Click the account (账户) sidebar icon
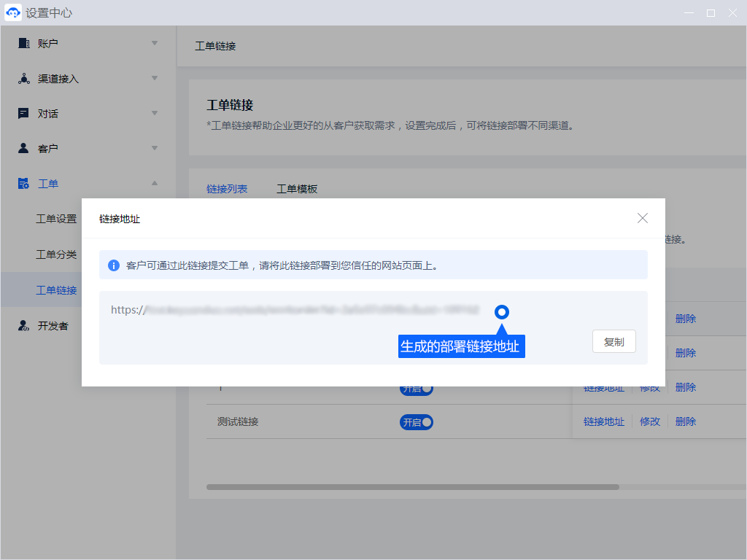The width and height of the screenshot is (747, 560). (23, 43)
